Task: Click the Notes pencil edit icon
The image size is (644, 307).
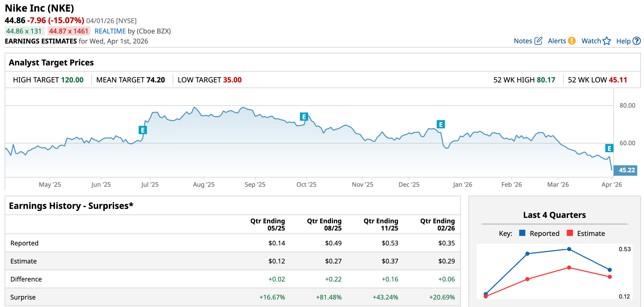Action: 538,41
